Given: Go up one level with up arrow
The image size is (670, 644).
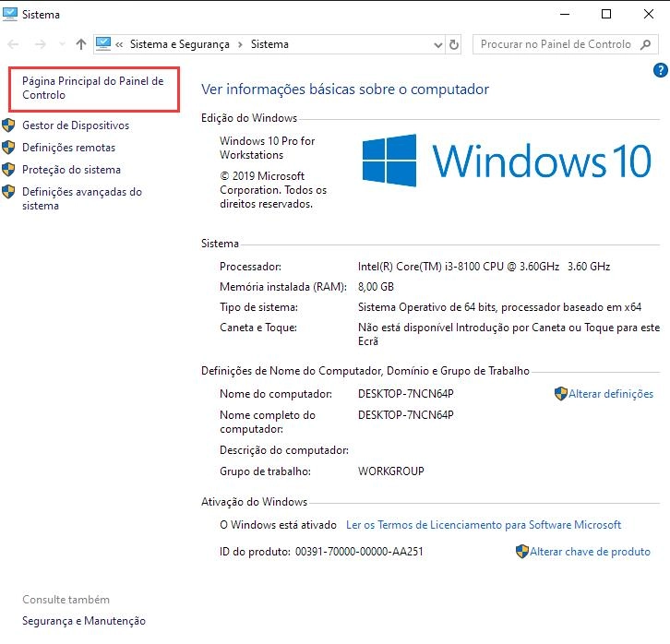Looking at the screenshot, I should coord(81,44).
